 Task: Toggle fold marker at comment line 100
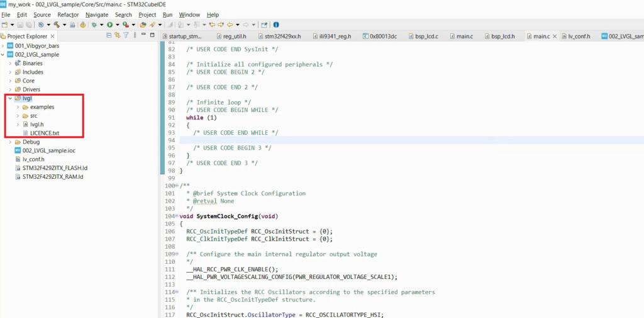click(177, 186)
